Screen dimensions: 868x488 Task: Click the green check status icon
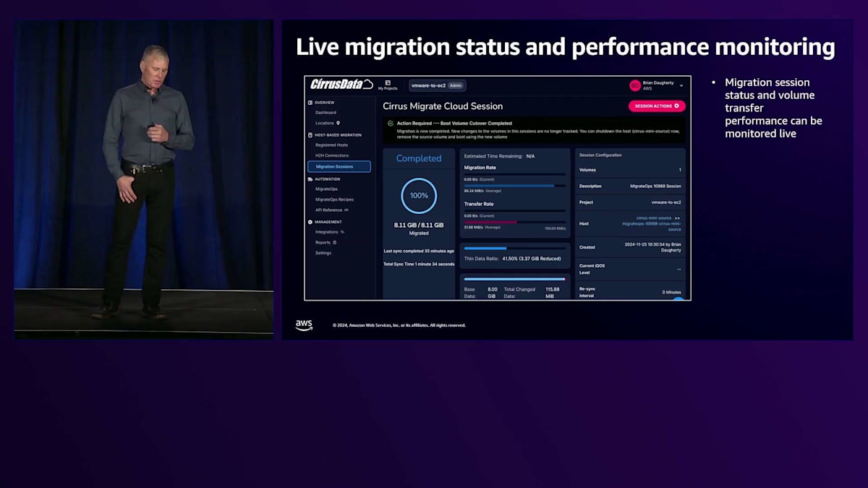pos(391,124)
